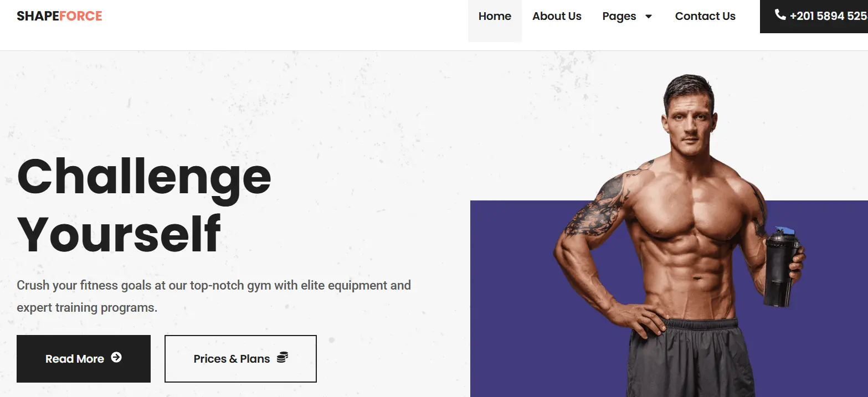
Task: Click the SHAPEFORCE logo
Action: 59,16
